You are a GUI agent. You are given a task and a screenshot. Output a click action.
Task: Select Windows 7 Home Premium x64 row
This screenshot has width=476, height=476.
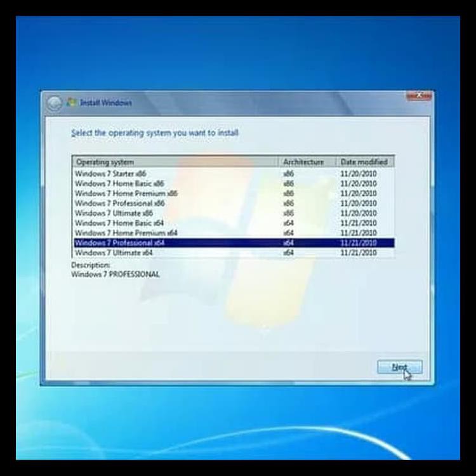pos(126,233)
